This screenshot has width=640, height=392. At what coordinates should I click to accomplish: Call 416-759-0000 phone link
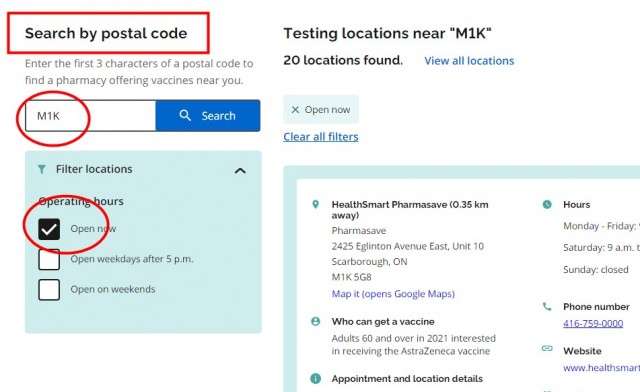[593, 323]
